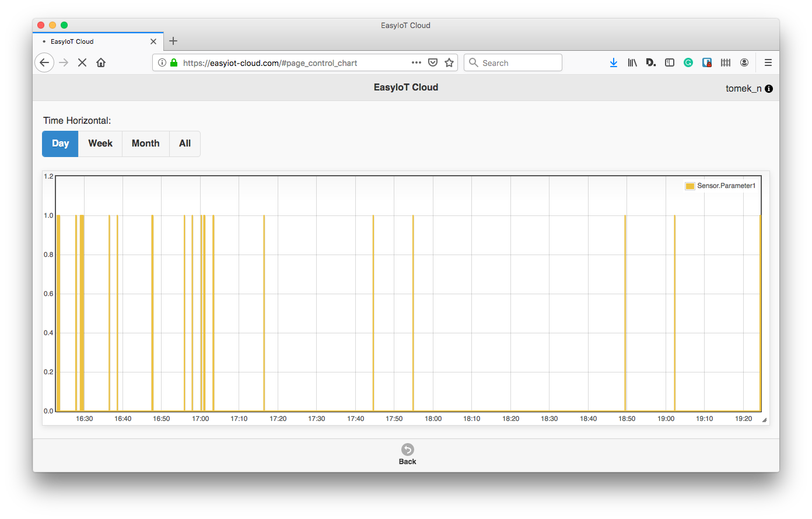Screen dimensions: 812x519
Task: Open the downloads panel
Action: pyautogui.click(x=614, y=62)
